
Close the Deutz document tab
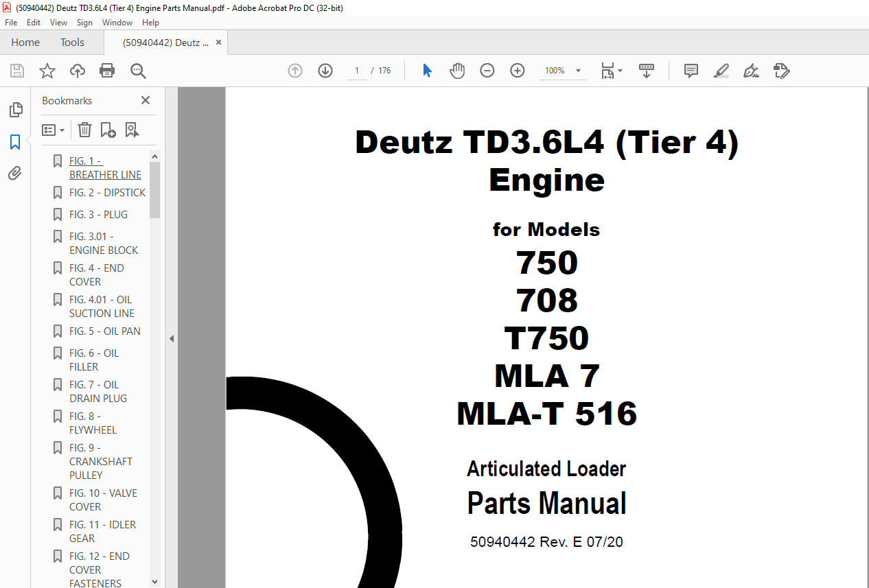(x=219, y=43)
